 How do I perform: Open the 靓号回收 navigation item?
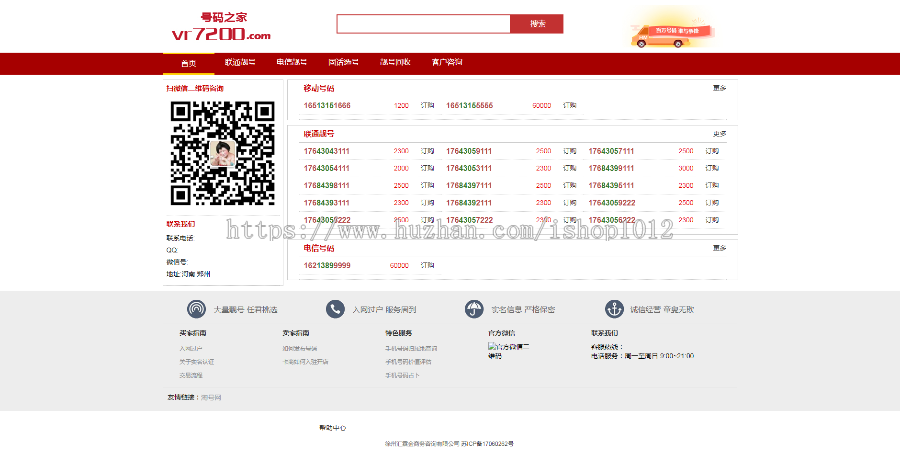click(395, 62)
